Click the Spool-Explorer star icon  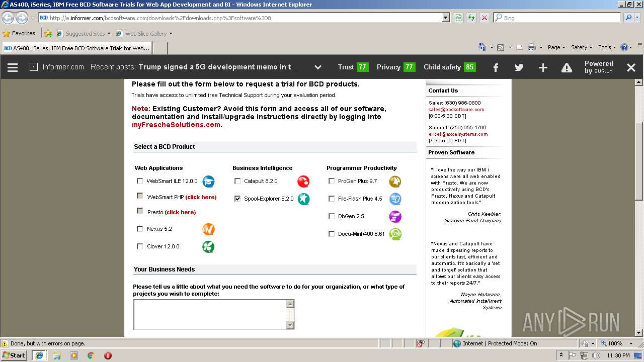(x=303, y=199)
